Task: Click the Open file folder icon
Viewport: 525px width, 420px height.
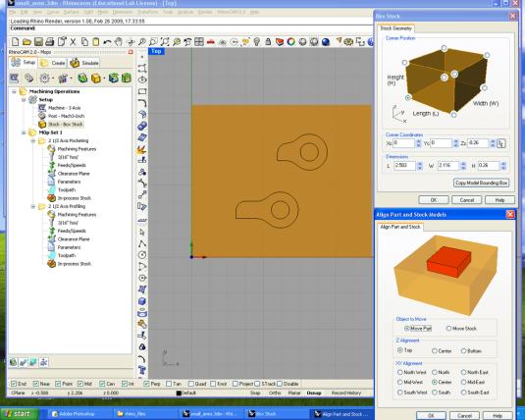Action: tap(26, 42)
